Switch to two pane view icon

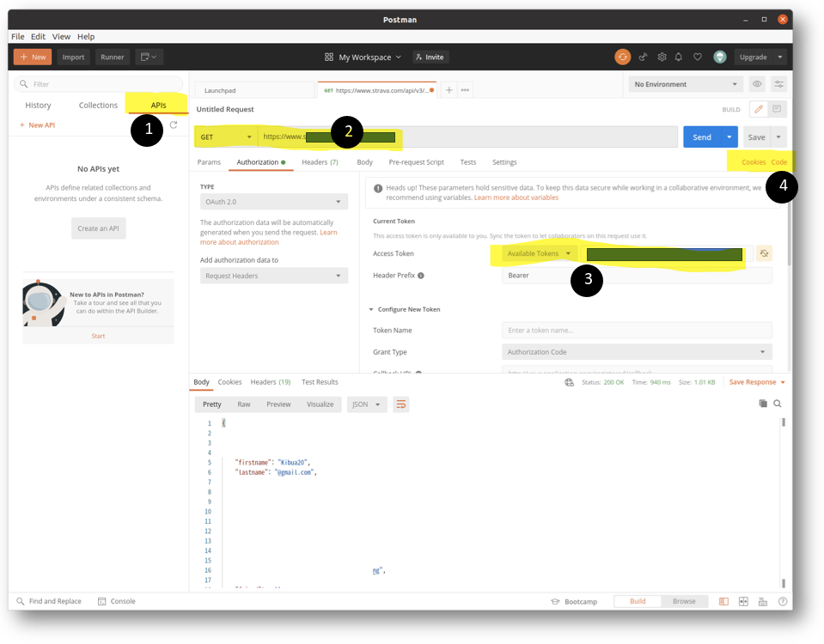pyautogui.click(x=743, y=601)
